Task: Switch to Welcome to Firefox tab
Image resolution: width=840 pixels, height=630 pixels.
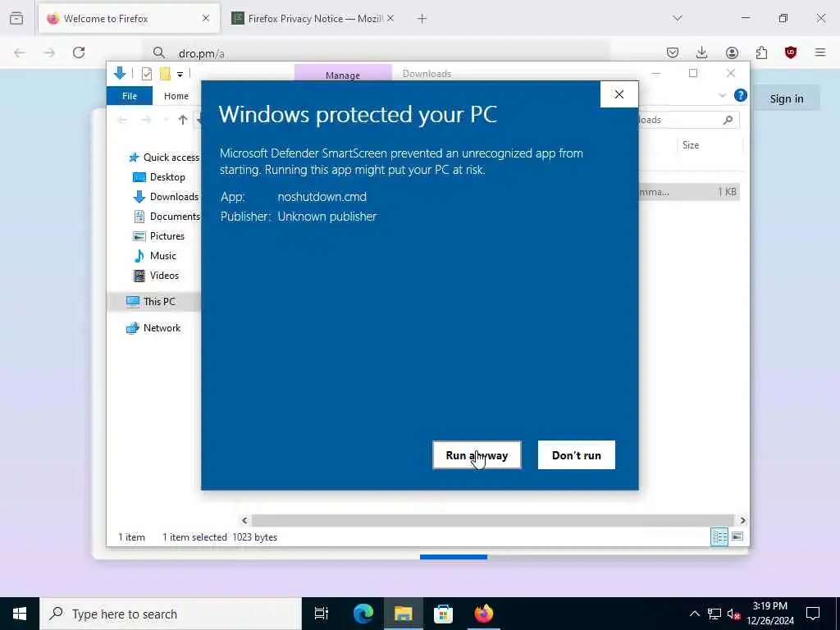Action: point(129,19)
